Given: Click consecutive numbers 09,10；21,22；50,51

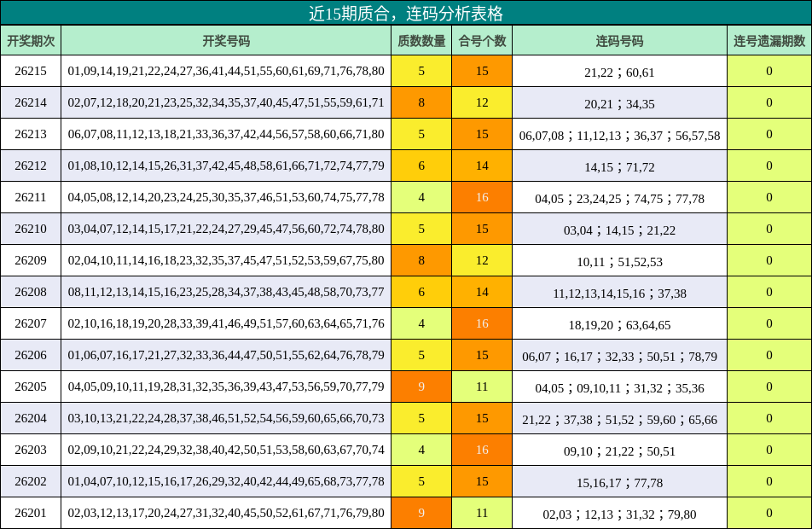Looking at the screenshot, I should click(619, 452).
